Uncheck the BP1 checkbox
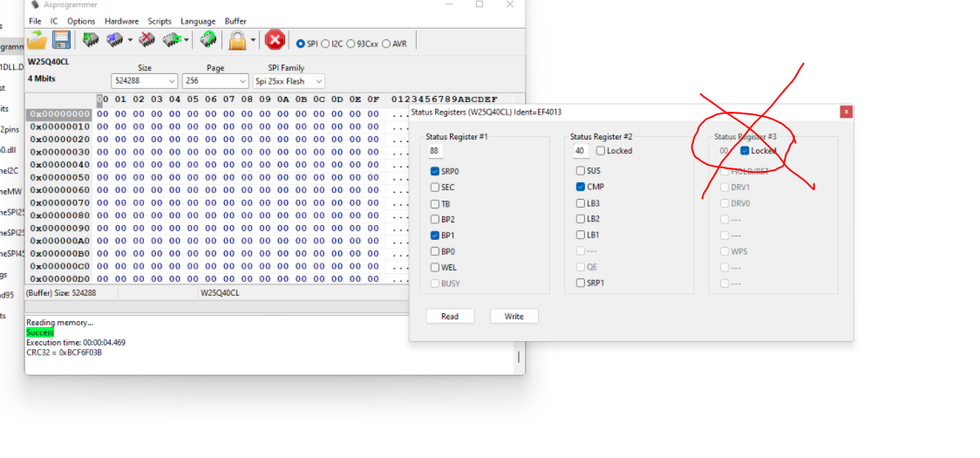Screen dimensions: 980x458 [435, 236]
